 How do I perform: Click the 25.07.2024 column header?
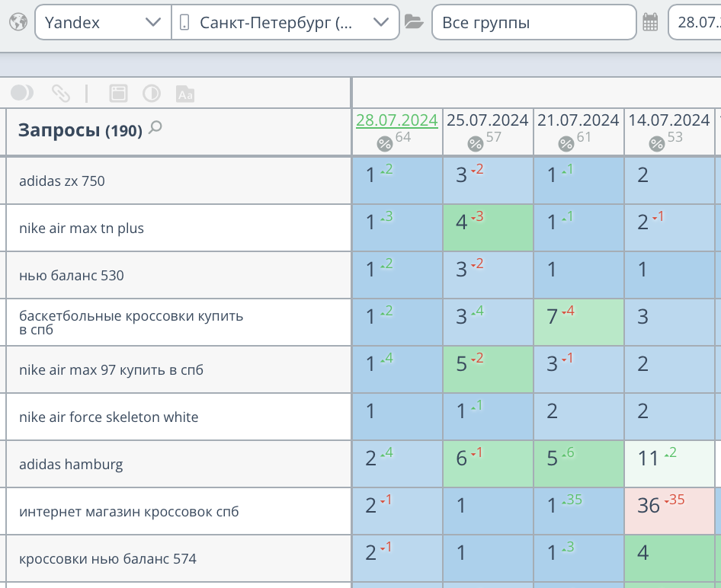(x=487, y=120)
